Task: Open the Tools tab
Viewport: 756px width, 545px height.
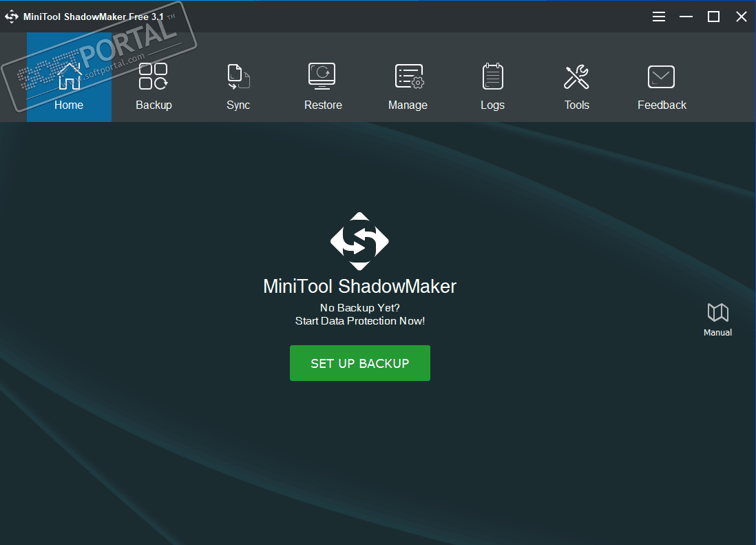Action: point(577,77)
